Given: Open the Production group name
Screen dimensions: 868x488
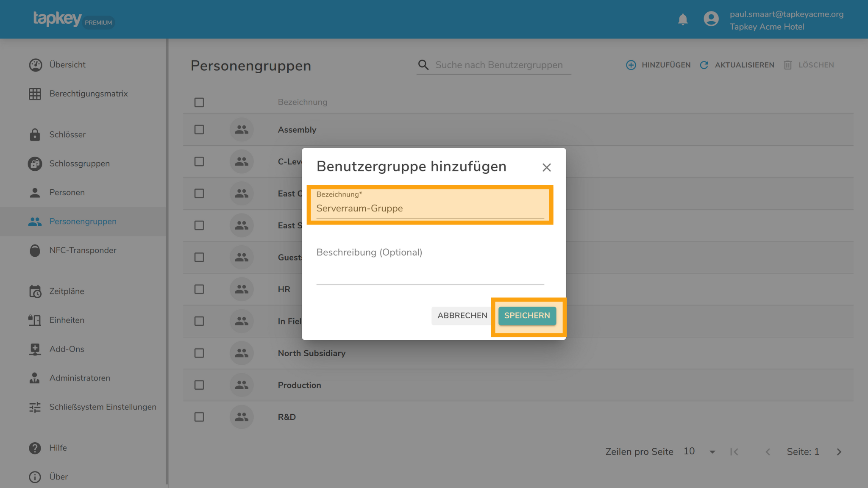Looking at the screenshot, I should coord(299,385).
